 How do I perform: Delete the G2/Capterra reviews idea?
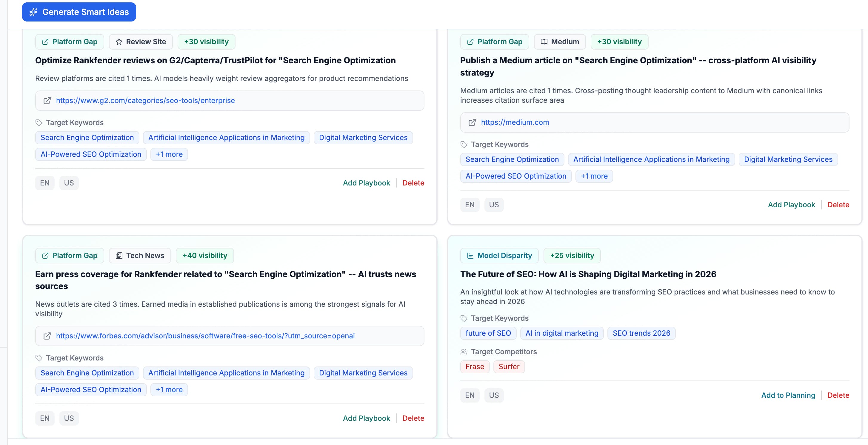pyautogui.click(x=413, y=183)
